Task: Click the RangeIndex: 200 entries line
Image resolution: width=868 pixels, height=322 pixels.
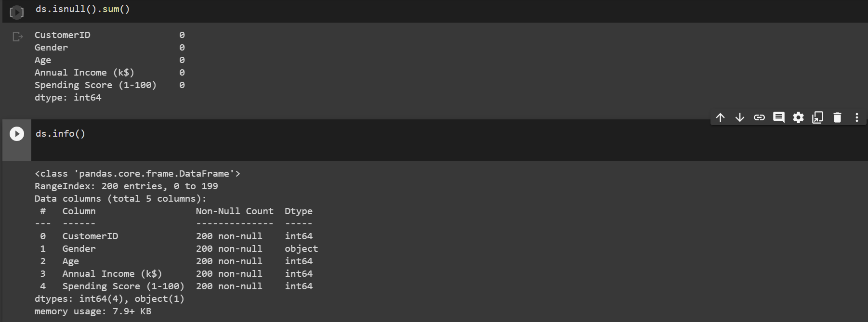Action: [x=126, y=186]
